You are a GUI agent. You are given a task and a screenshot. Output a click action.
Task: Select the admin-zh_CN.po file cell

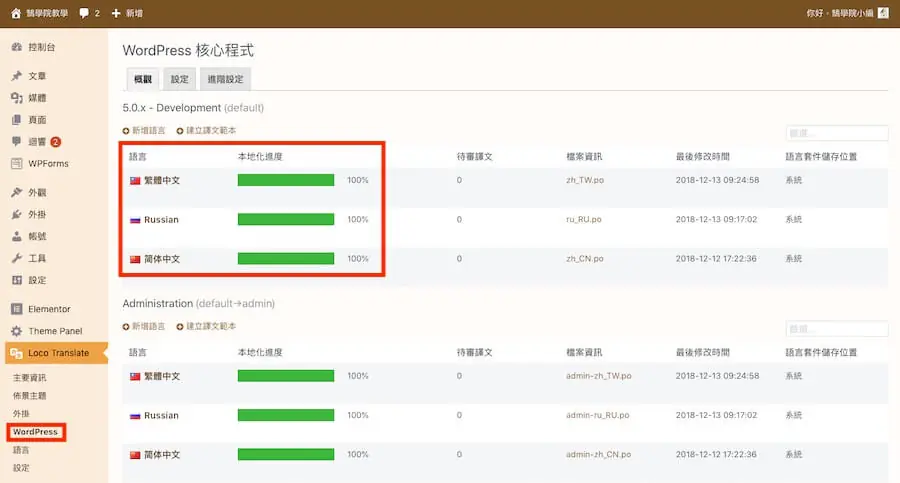[599, 454]
